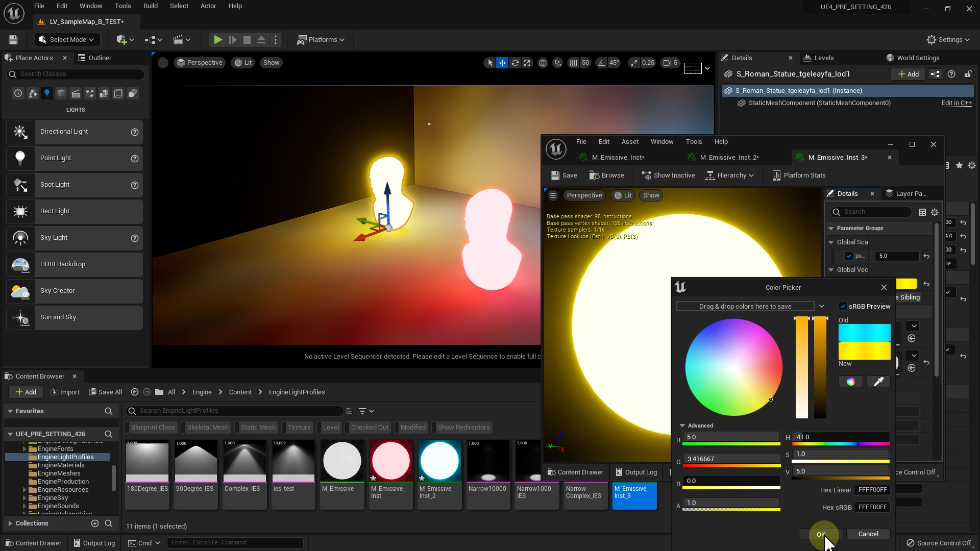Collapse the Advanced section in Color Picker

tap(682, 425)
